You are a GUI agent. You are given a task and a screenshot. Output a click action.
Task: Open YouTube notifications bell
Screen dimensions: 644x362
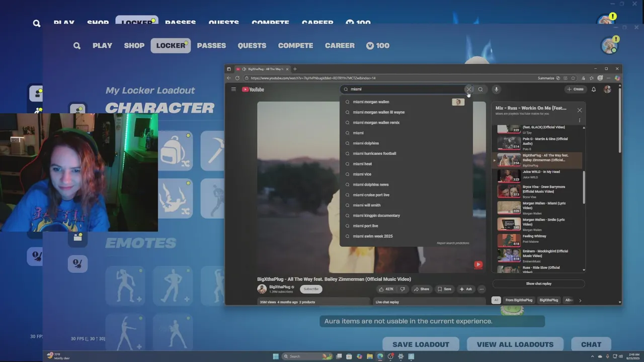(594, 89)
